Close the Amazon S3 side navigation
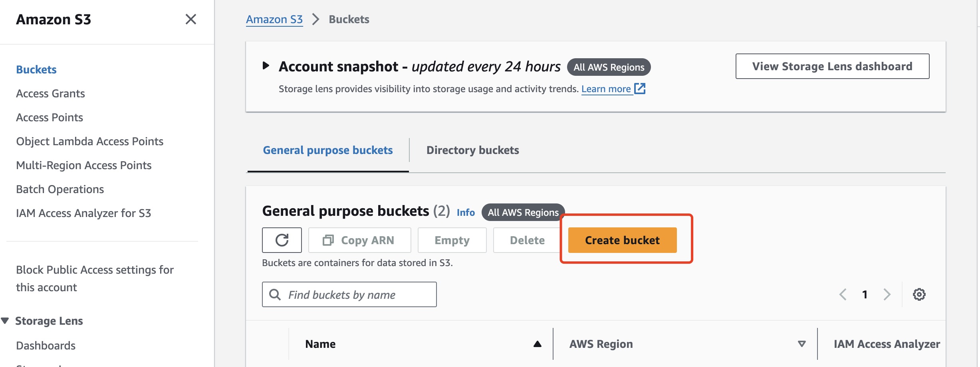The image size is (980, 367). [191, 19]
